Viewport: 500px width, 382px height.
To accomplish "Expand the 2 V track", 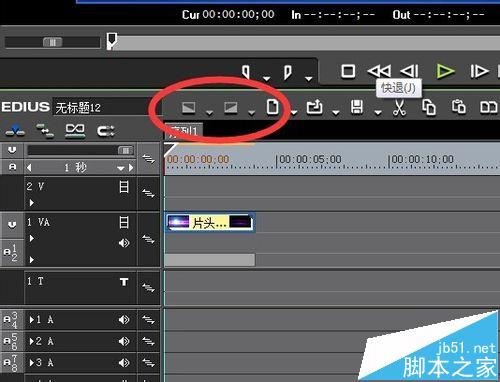I will (x=32, y=203).
